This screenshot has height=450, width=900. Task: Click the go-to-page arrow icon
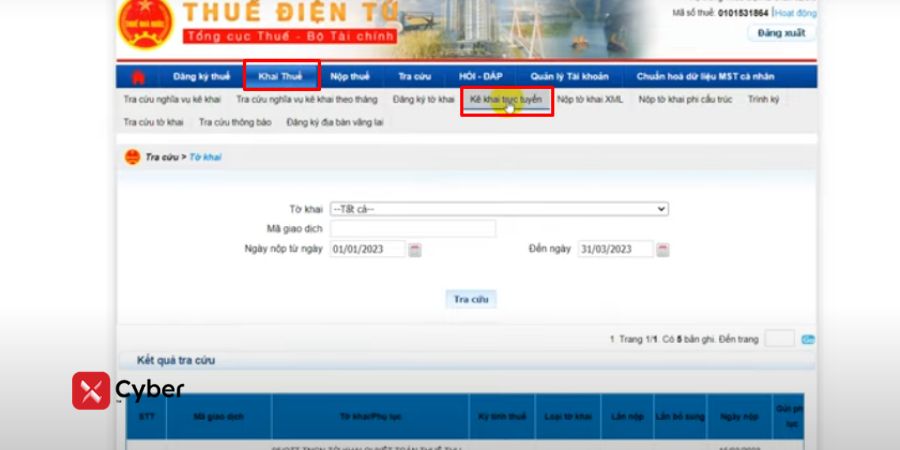pyautogui.click(x=807, y=340)
